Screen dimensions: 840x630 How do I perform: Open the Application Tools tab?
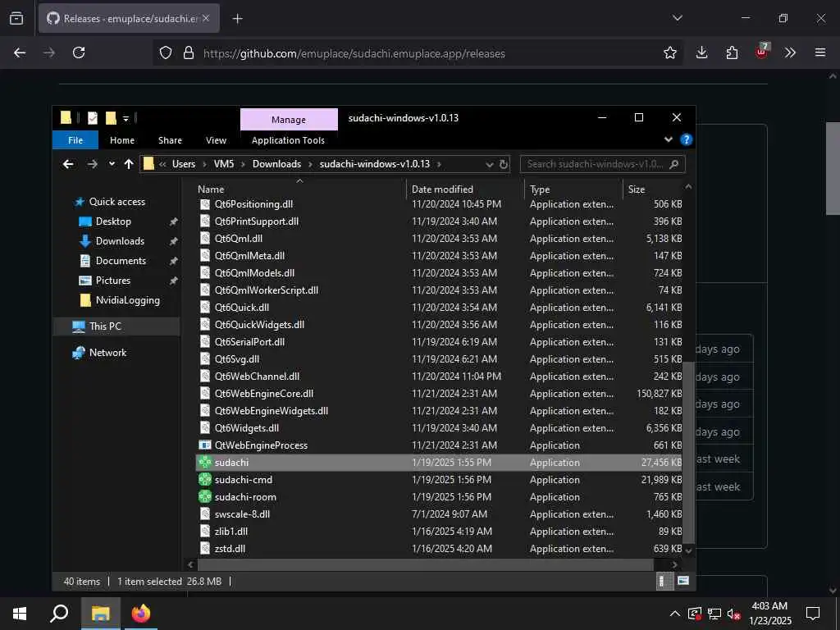[288, 139]
